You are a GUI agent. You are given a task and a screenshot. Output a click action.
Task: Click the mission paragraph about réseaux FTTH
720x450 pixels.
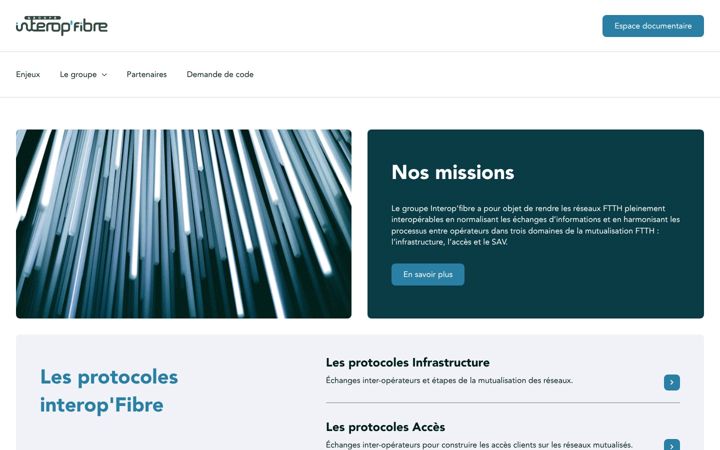click(x=535, y=225)
